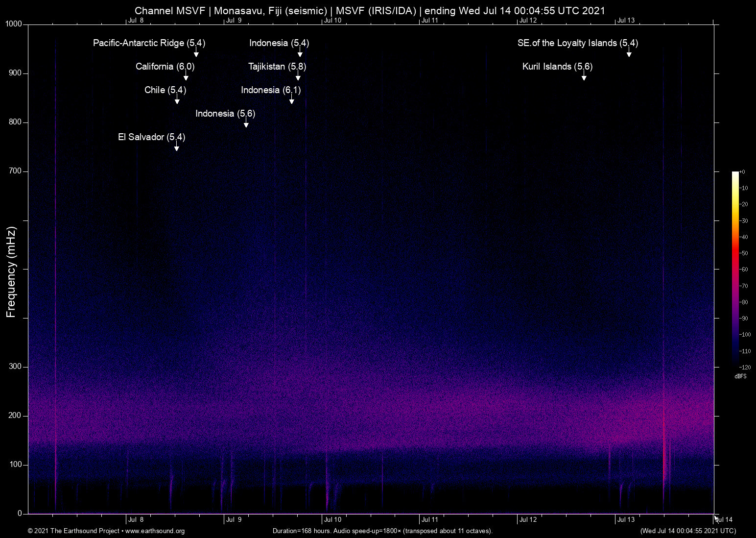Click the arrow marker below California (6.0)
Image resolution: width=756 pixels, height=538 pixels.
pyautogui.click(x=186, y=76)
